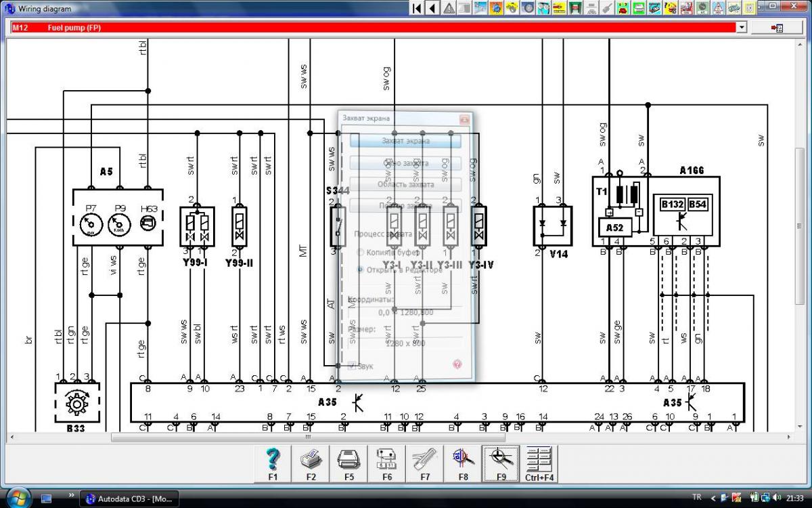Click the Ctrl+F4 list icon

tap(539, 464)
